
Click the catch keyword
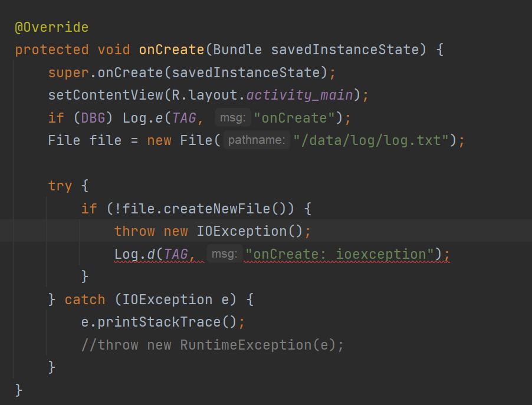point(85,299)
